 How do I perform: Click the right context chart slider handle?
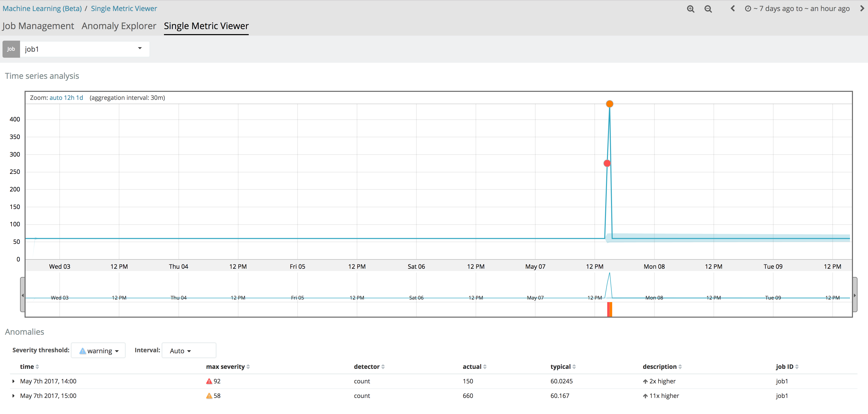[x=854, y=295]
